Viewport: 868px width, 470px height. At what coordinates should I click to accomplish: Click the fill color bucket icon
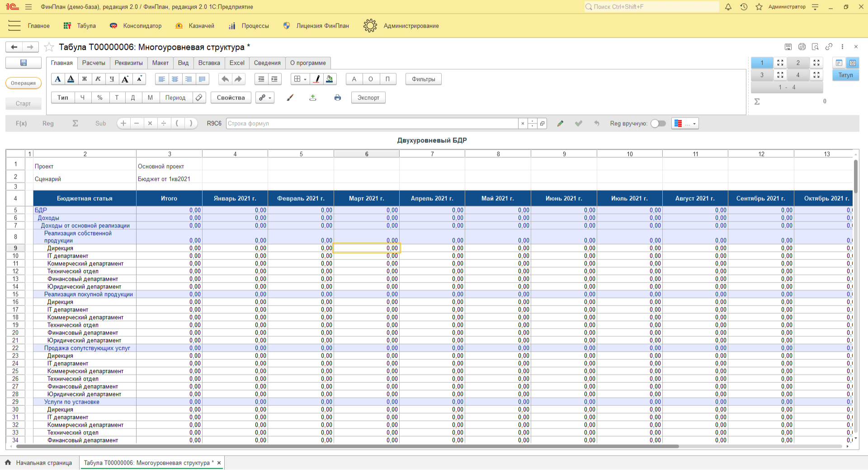[x=330, y=79]
